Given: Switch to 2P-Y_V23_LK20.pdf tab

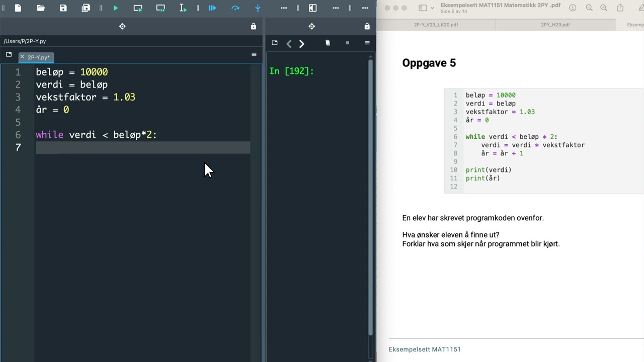Looking at the screenshot, I should tap(436, 25).
